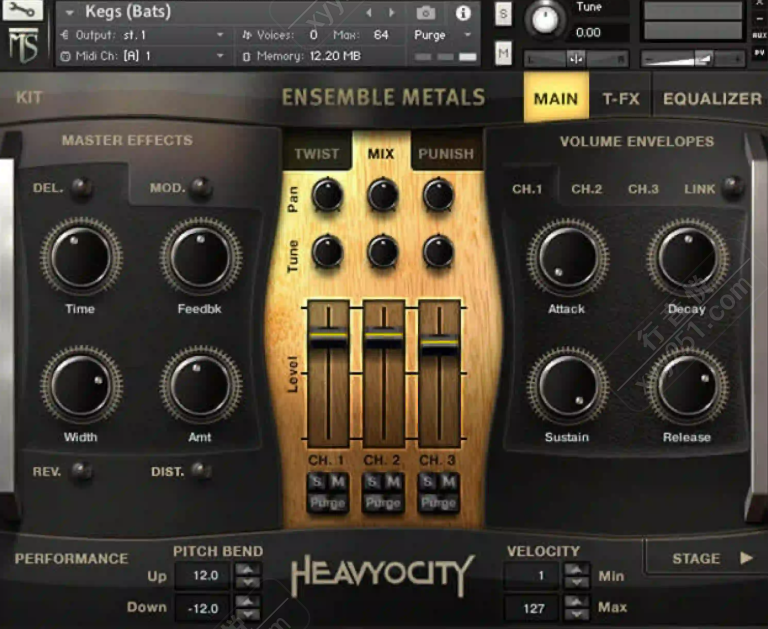Decrease Pitch Bend Down value
Image resolution: width=768 pixels, height=629 pixels.
(248, 614)
